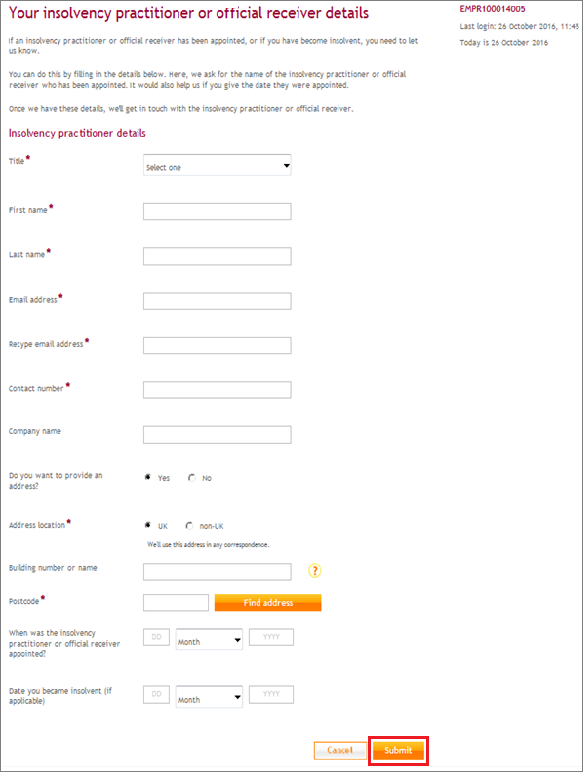Image resolution: width=583 pixels, height=772 pixels.
Task: Click the Company name input
Action: tap(217, 435)
